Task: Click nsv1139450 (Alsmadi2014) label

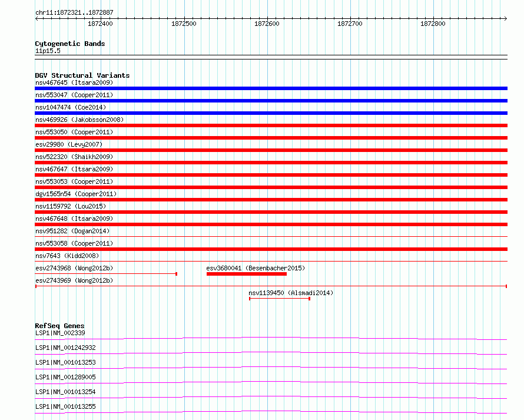Action: tap(291, 293)
